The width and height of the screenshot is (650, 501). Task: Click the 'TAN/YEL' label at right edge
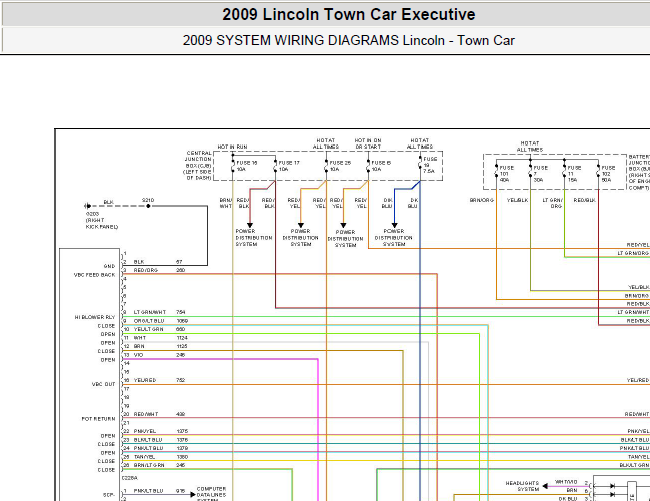tap(638, 457)
